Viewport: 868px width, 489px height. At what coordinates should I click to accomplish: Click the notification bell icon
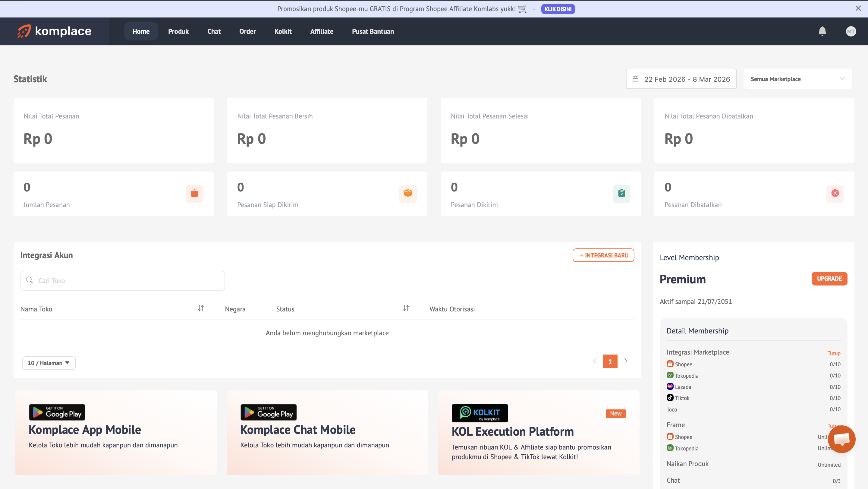[822, 31]
